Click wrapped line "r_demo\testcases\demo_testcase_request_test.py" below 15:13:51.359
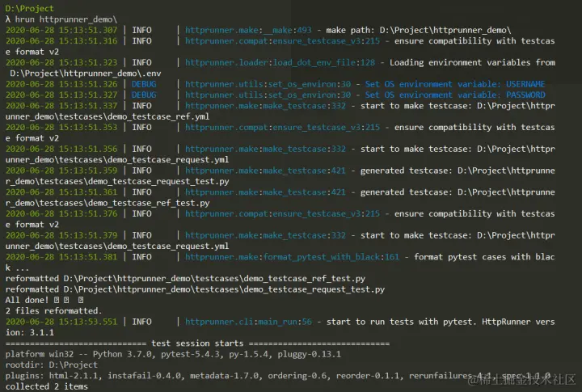The width and height of the screenshot is (582, 392). [117, 181]
